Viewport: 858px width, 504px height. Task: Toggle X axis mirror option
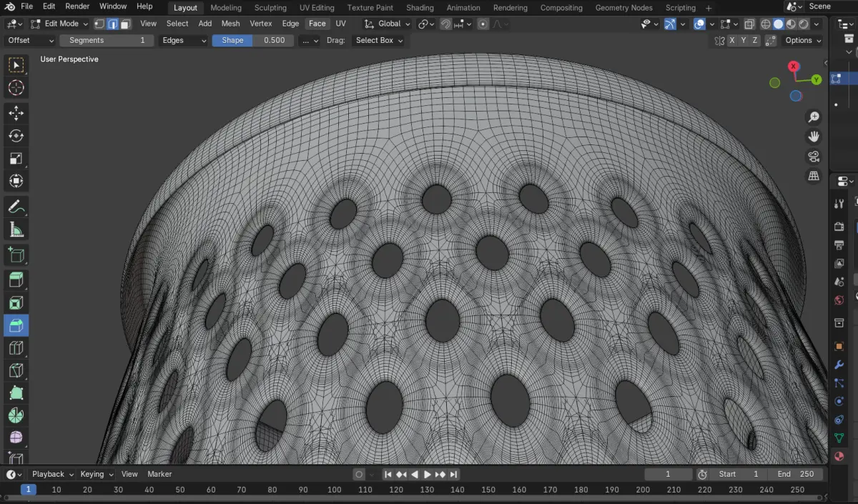tap(732, 41)
